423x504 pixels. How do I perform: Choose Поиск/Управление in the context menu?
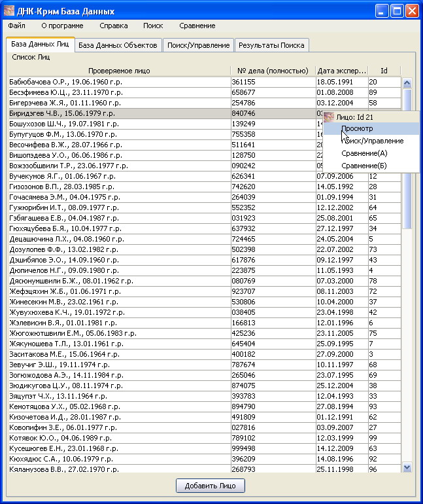click(x=371, y=141)
